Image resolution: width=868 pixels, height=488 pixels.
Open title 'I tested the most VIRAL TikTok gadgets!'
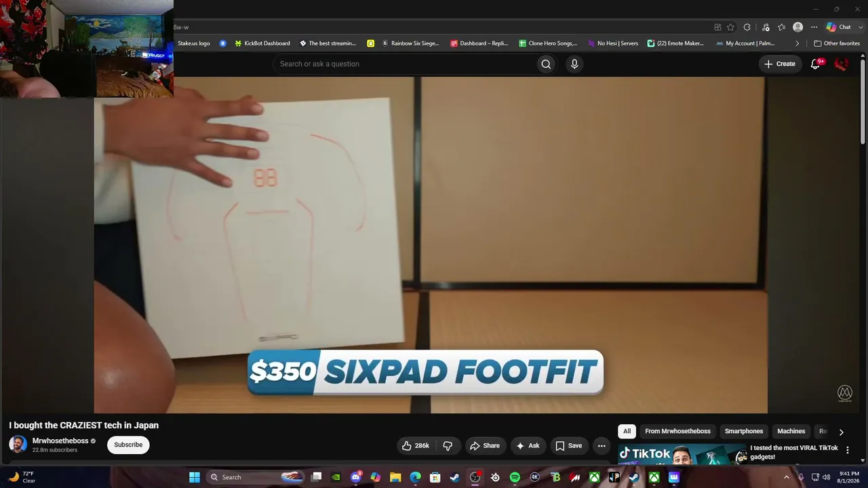pyautogui.click(x=794, y=452)
